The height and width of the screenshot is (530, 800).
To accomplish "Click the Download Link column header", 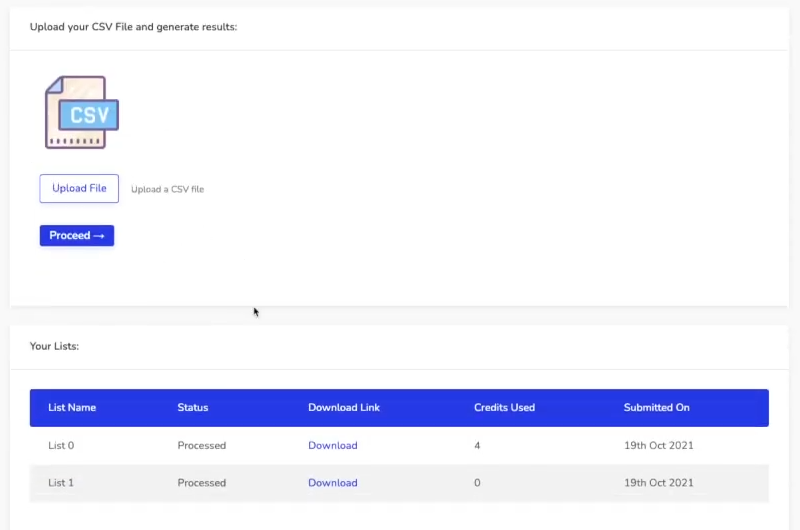I will (344, 408).
